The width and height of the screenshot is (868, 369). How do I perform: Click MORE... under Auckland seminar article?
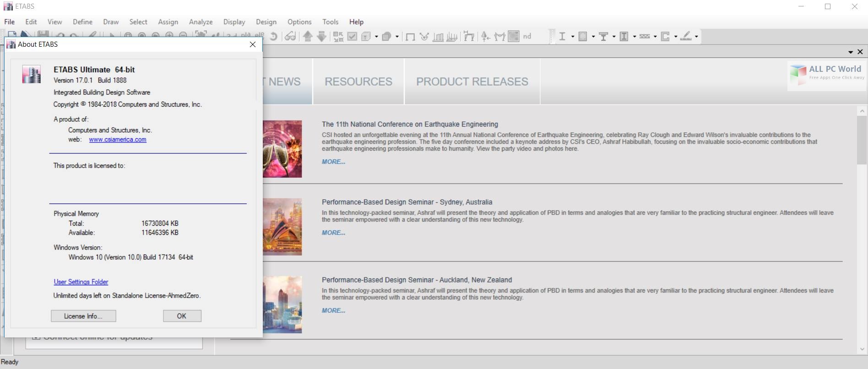333,310
